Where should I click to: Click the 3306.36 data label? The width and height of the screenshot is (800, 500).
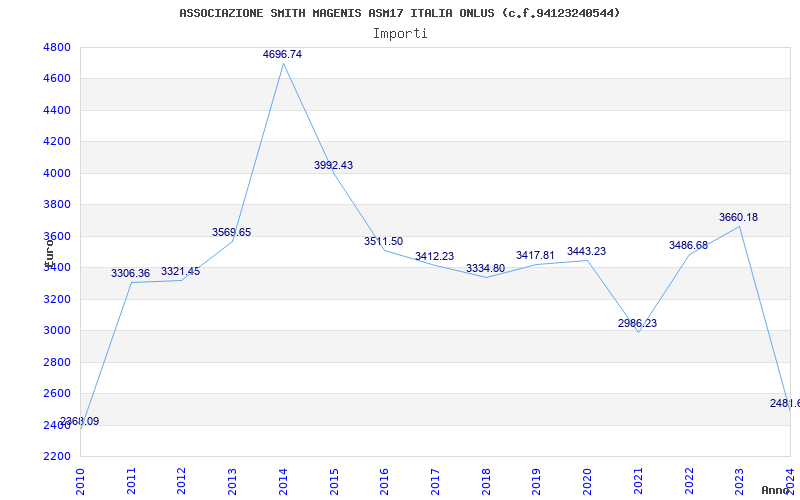(x=131, y=273)
